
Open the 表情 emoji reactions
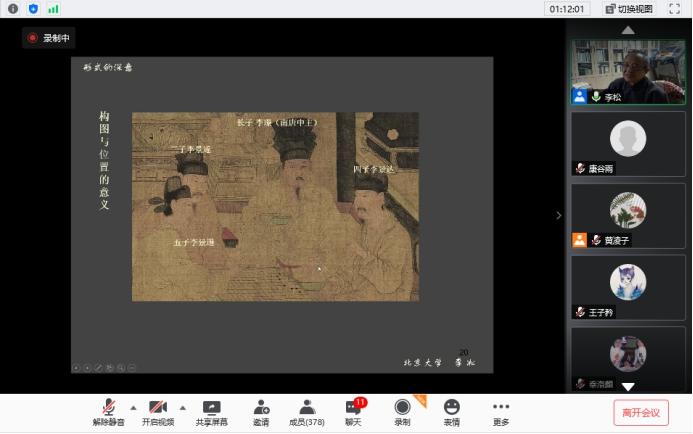[x=452, y=412]
